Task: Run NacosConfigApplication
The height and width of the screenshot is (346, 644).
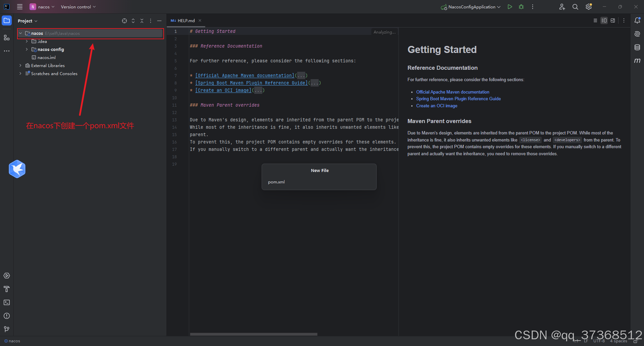Action: coord(510,7)
